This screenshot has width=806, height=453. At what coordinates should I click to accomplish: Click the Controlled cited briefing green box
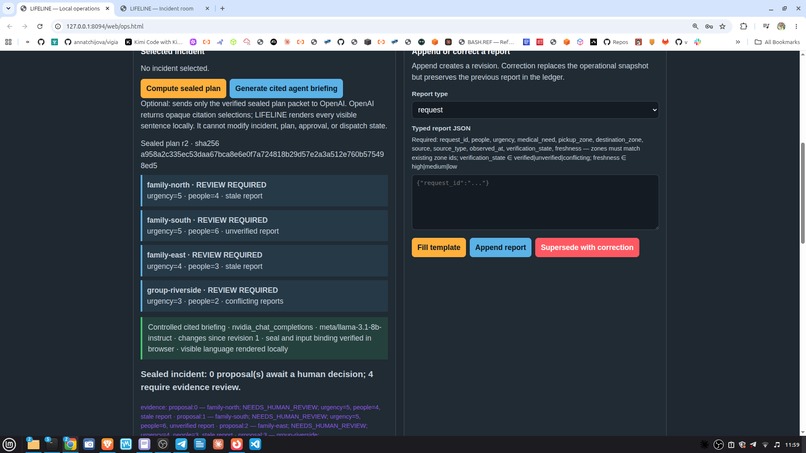(x=264, y=338)
